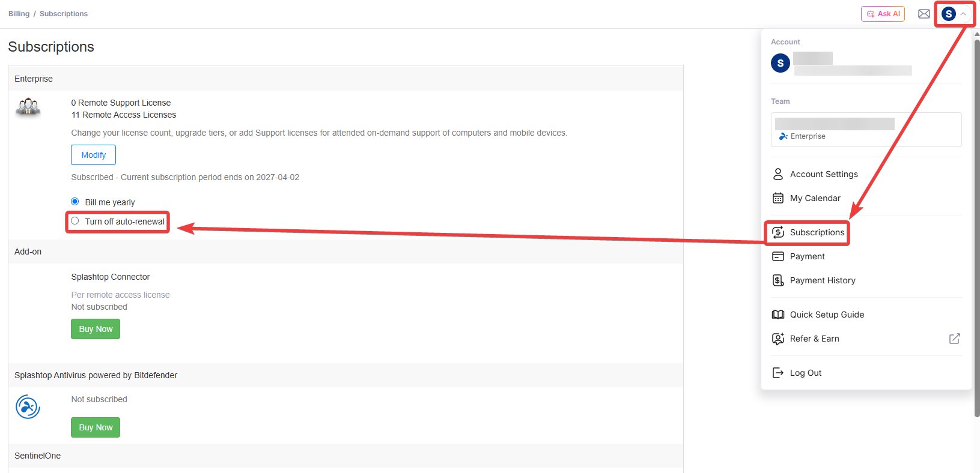Select Turn off auto-renewal radio option
The width and height of the screenshot is (980, 473).
pyautogui.click(x=75, y=221)
